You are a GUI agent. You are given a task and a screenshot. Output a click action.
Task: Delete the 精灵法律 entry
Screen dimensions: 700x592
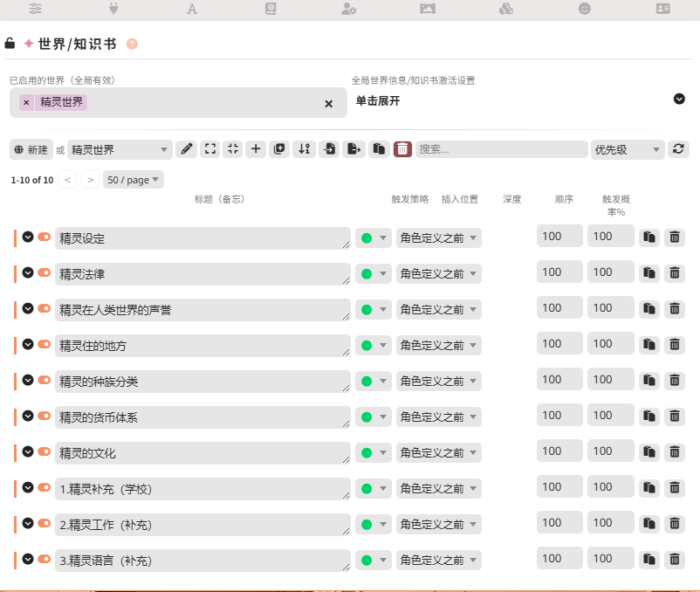675,273
